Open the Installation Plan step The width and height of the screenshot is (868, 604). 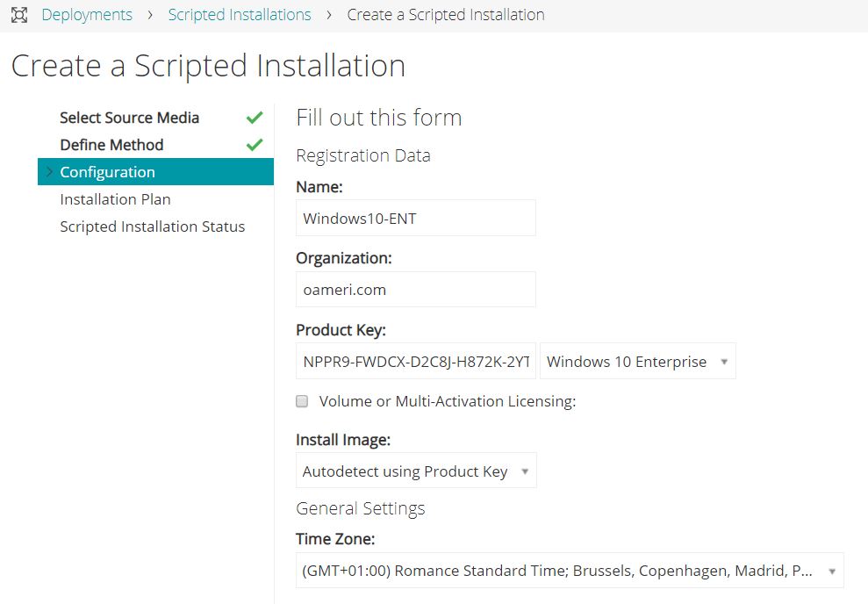(x=115, y=199)
